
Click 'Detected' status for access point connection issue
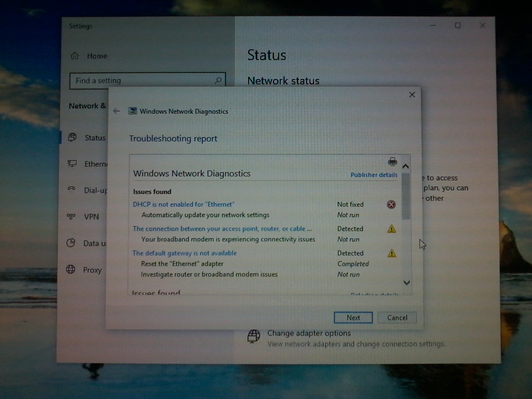[350, 229]
